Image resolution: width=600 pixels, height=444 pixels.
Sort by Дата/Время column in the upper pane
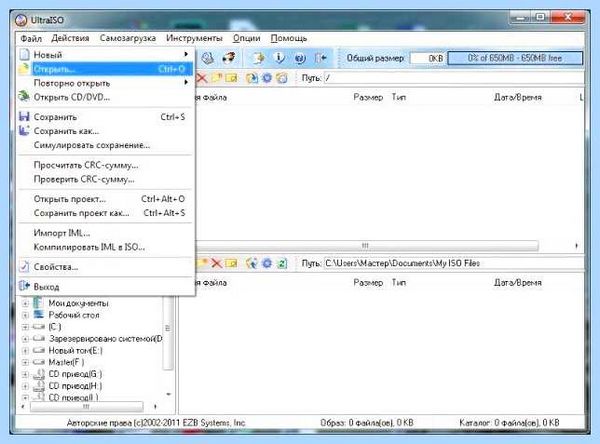[518, 97]
